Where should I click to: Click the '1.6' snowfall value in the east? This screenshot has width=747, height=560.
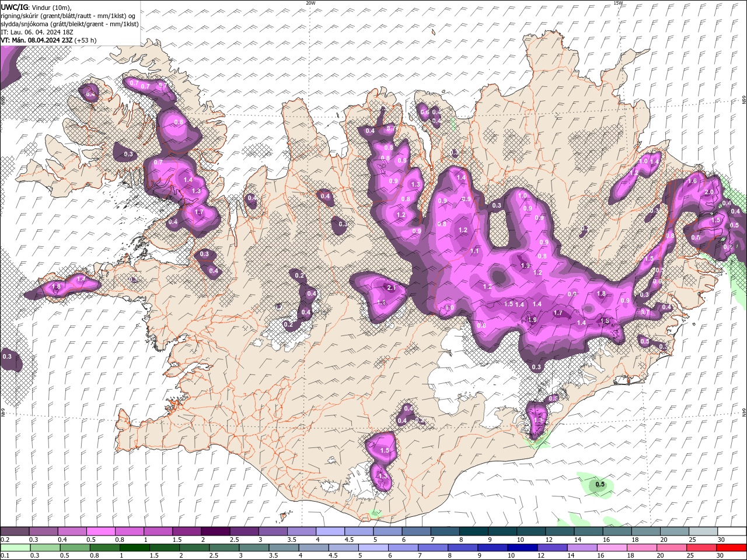coord(693,181)
